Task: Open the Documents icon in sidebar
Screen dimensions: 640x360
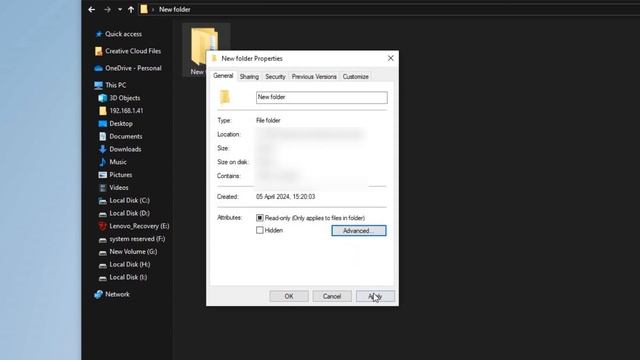Action: 102,136
